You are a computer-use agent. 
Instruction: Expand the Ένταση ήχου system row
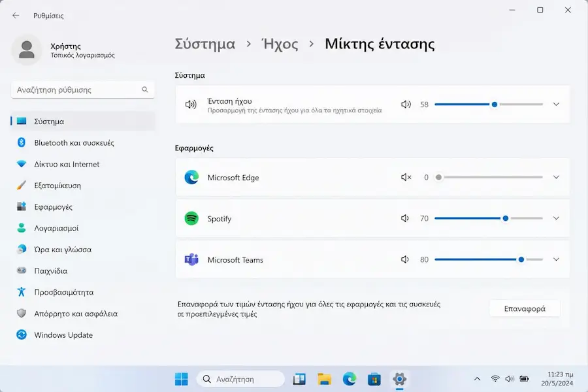pos(556,105)
